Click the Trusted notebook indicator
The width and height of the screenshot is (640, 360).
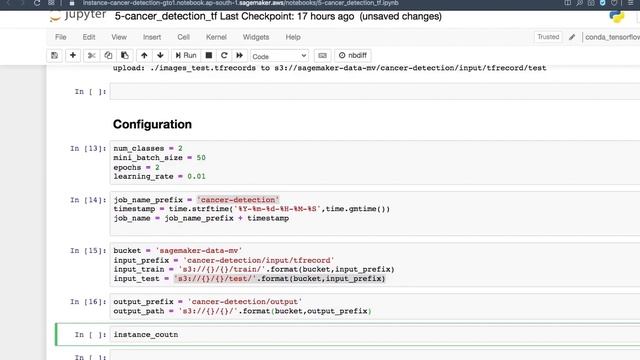(548, 37)
